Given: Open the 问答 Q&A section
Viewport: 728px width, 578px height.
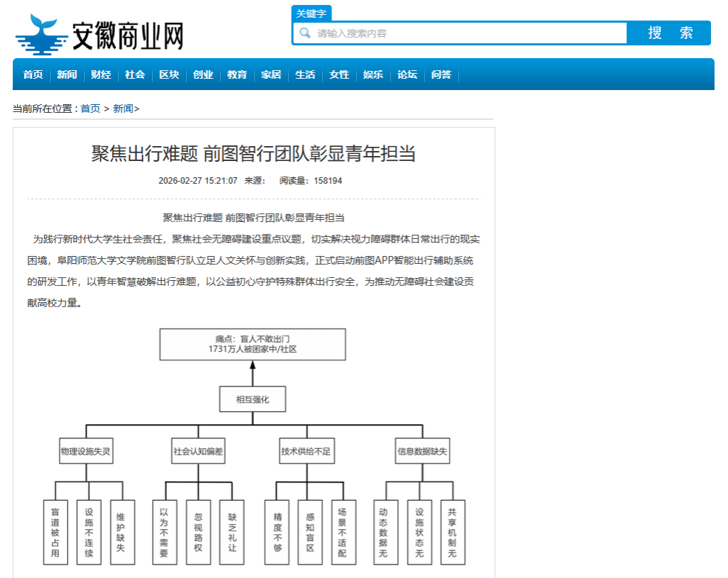Looking at the screenshot, I should click(441, 74).
